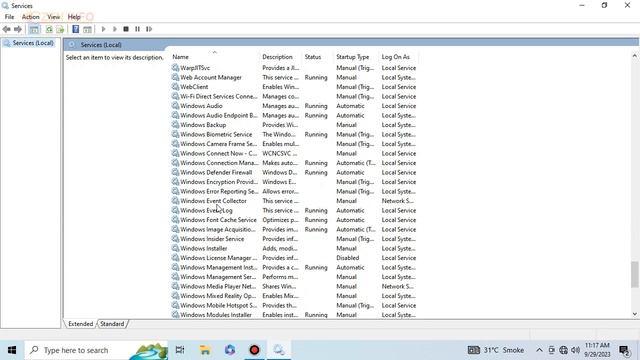Image resolution: width=640 pixels, height=360 pixels.
Task: Select the Windows Mixed Reality row
Action: coord(294,296)
